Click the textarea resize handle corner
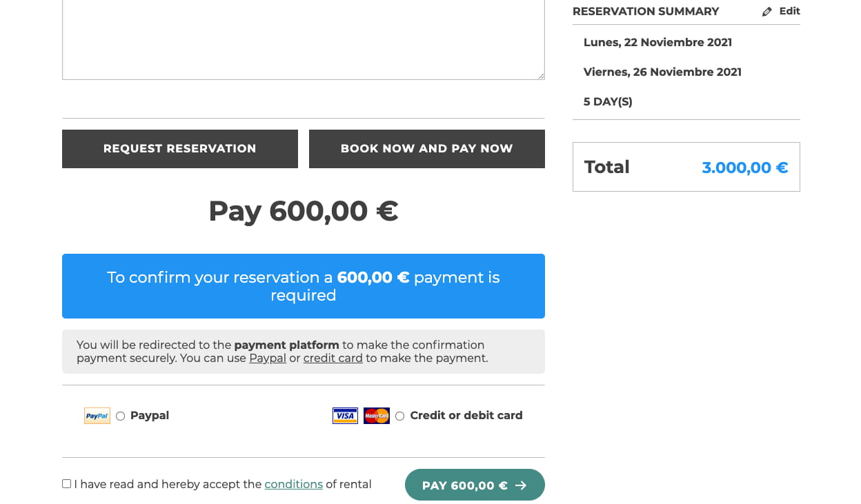This screenshot has width=861, height=504. pos(541,76)
